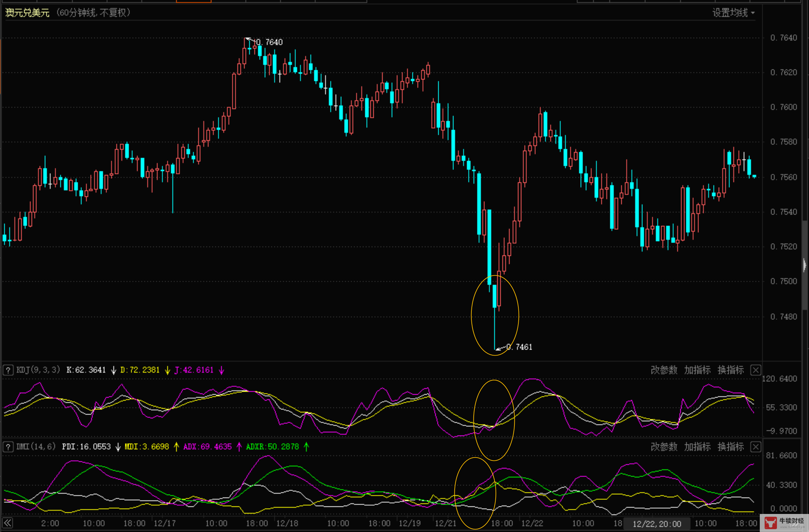Click the ADXR:50.2878 value
Image resolution: width=809 pixels, height=532 pixels.
pos(272,447)
